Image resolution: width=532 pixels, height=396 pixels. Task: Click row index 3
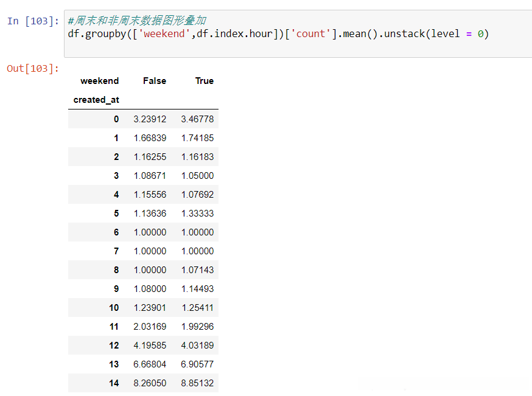116,176
